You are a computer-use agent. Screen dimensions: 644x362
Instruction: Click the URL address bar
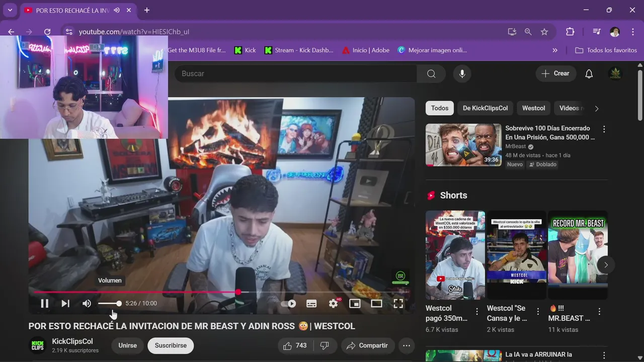[292, 32]
